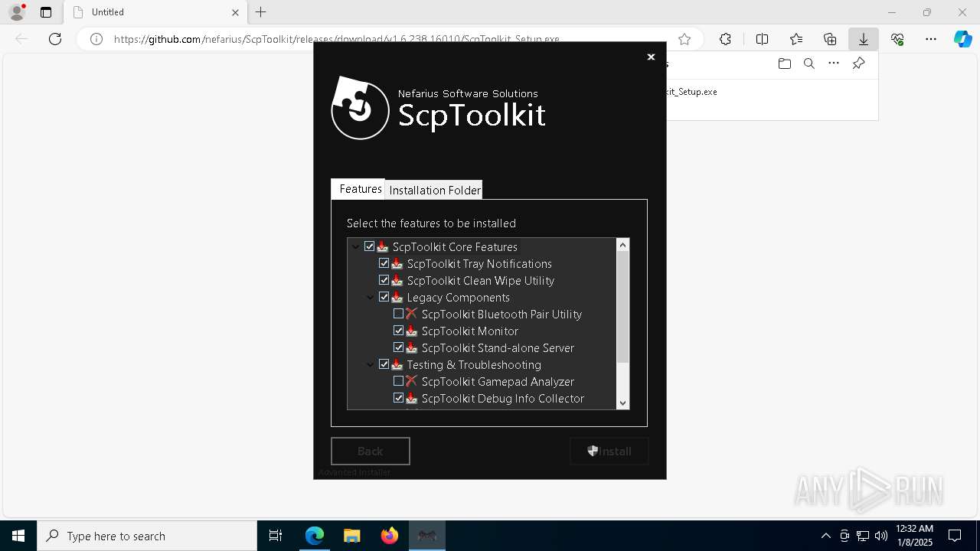
Task: Select ScpToolkit Monitor feature label
Action: 470,331
